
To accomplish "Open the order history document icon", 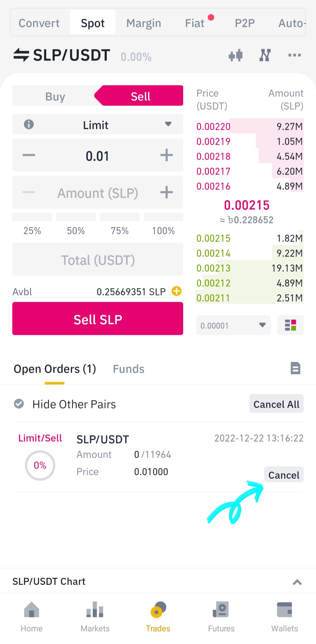I will tap(295, 368).
